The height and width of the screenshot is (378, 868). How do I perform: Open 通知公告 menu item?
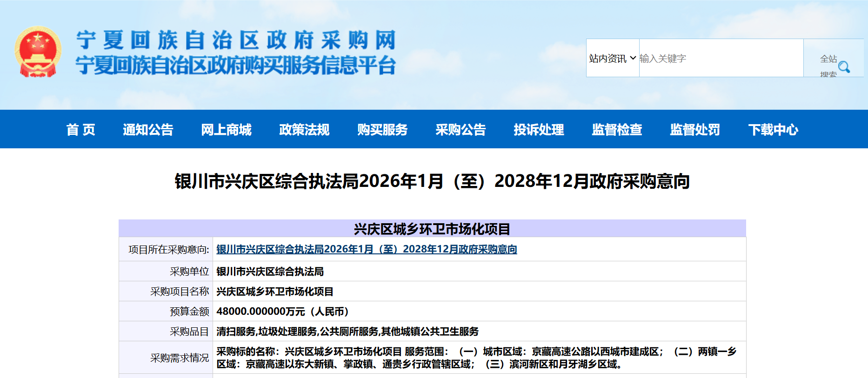coord(148,130)
